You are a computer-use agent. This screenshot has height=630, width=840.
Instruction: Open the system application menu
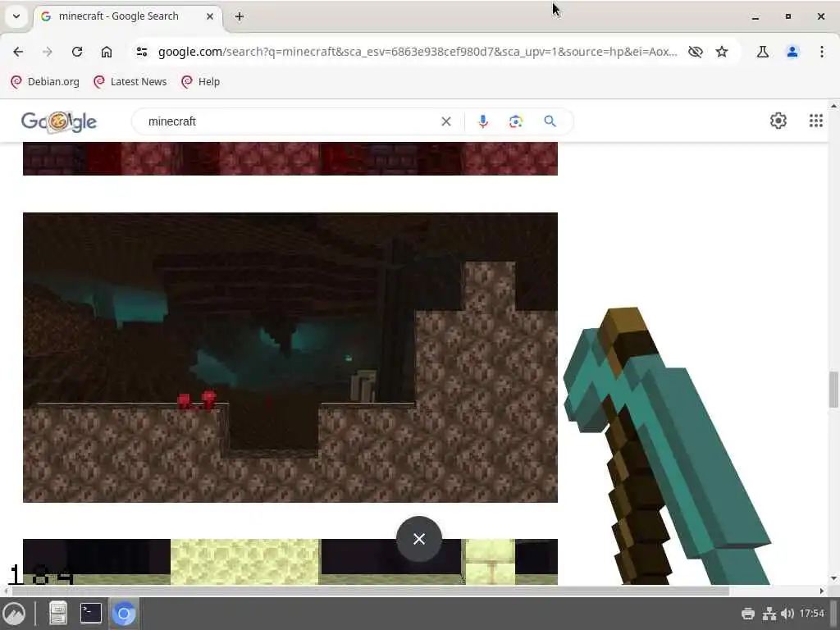[x=14, y=614]
